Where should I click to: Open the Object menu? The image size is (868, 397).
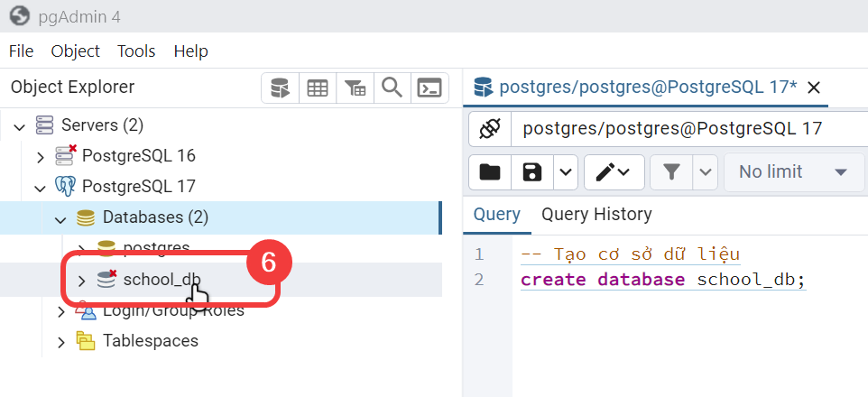[75, 51]
